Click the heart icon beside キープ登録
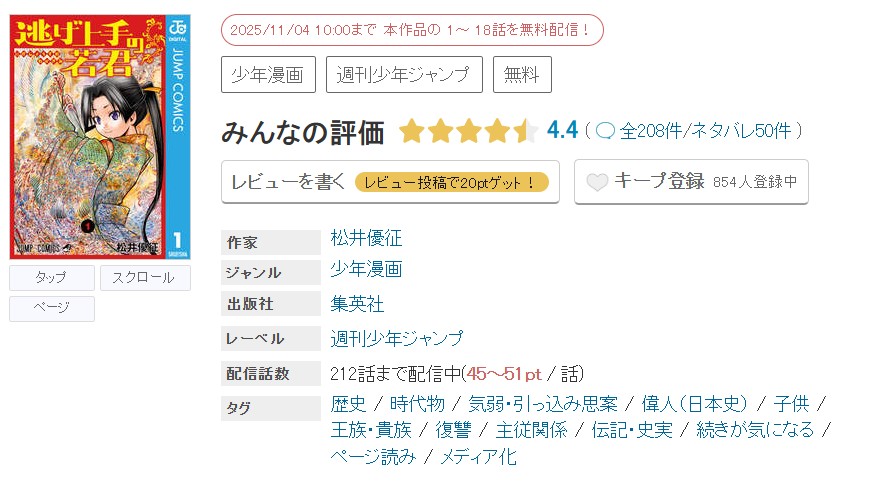The height and width of the screenshot is (486, 870). pos(597,182)
